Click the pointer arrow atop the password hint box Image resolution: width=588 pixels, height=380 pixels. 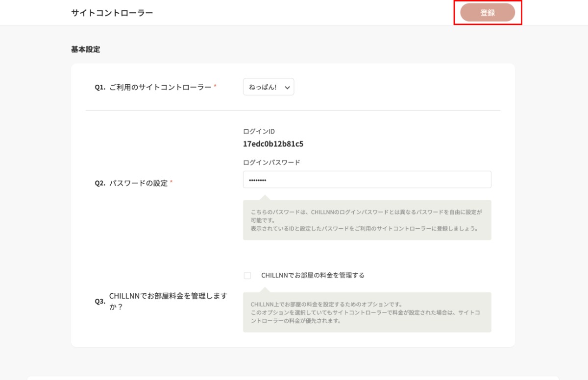[265, 197]
